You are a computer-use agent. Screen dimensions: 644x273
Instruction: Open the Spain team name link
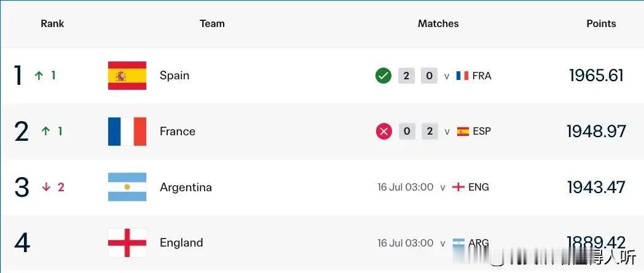pyautogui.click(x=174, y=76)
